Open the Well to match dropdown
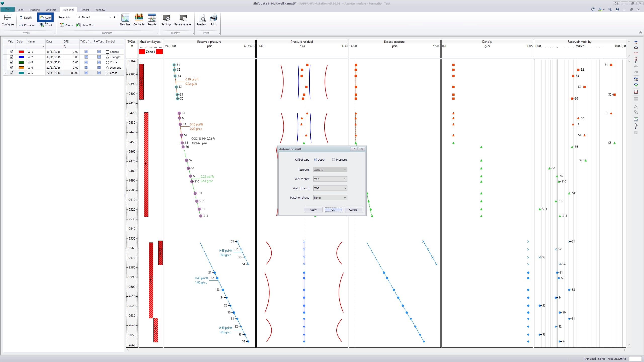644x362 pixels. (330, 188)
